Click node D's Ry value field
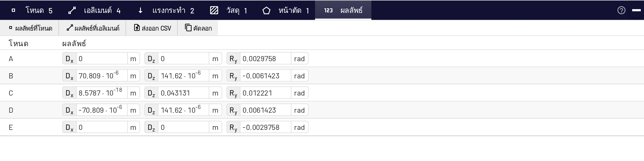The image size is (644, 161). tap(266, 110)
